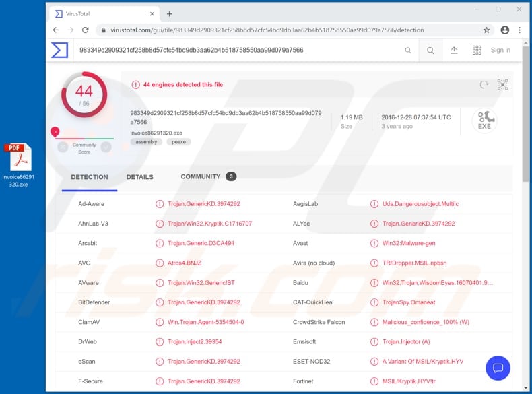Click alert icon next to Trojan/Win32.Kryptik.C1716707
Viewport: 532px width, 394px height.
click(x=160, y=224)
